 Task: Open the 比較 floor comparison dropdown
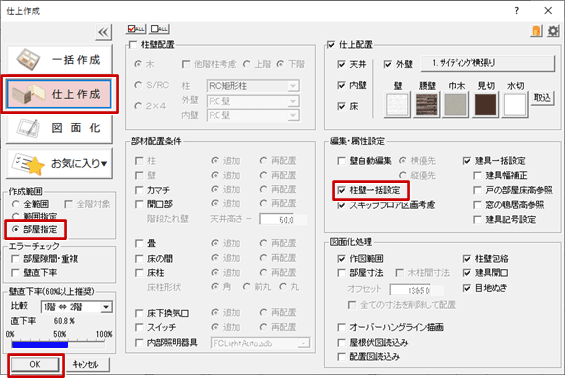[x=76, y=307]
